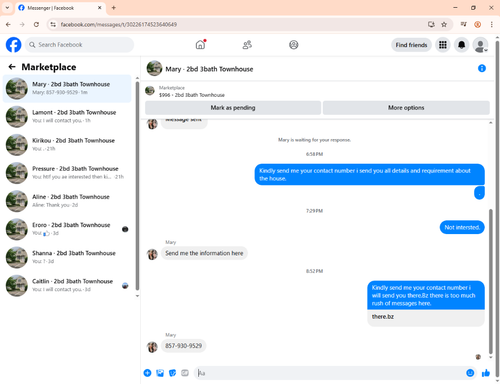The height and width of the screenshot is (384, 500).
Task: Choose a GIF icon in composer
Action: [185, 373]
